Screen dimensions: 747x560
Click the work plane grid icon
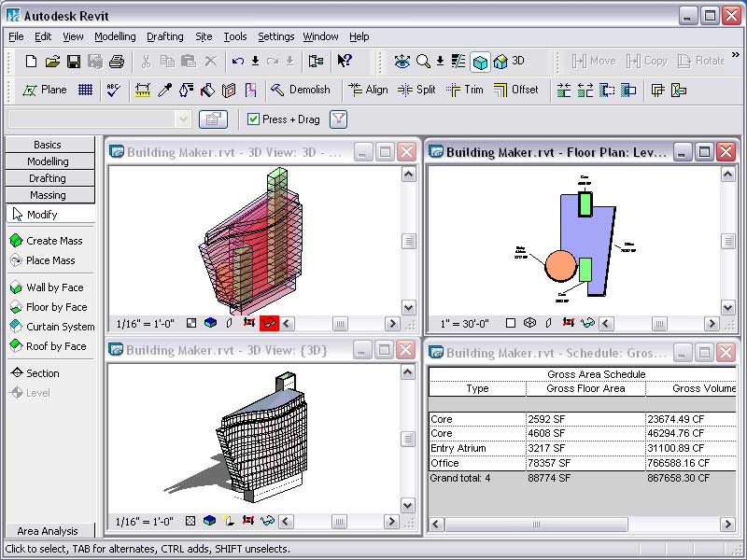pyautogui.click(x=85, y=90)
